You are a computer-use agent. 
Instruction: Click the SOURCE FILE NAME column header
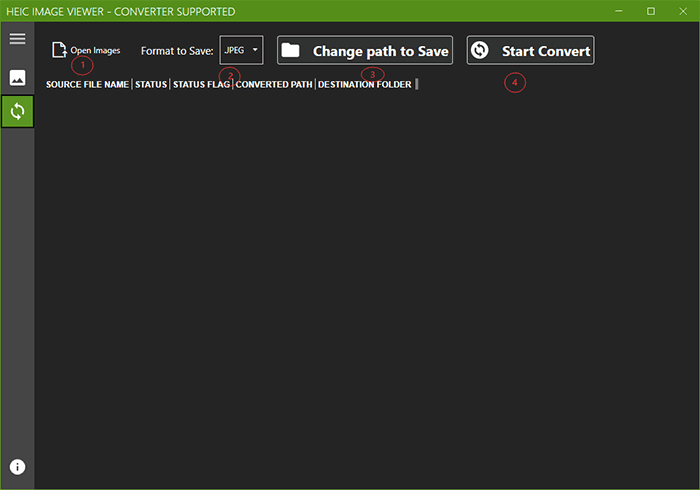88,84
